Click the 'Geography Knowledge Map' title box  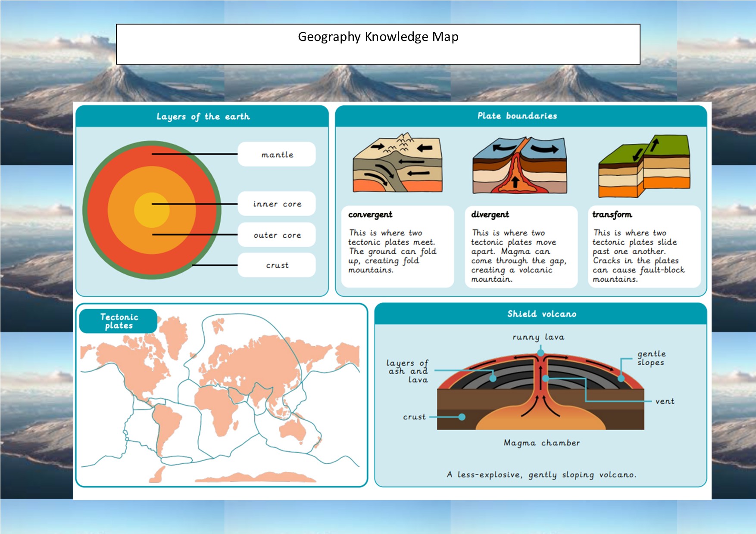(x=378, y=44)
